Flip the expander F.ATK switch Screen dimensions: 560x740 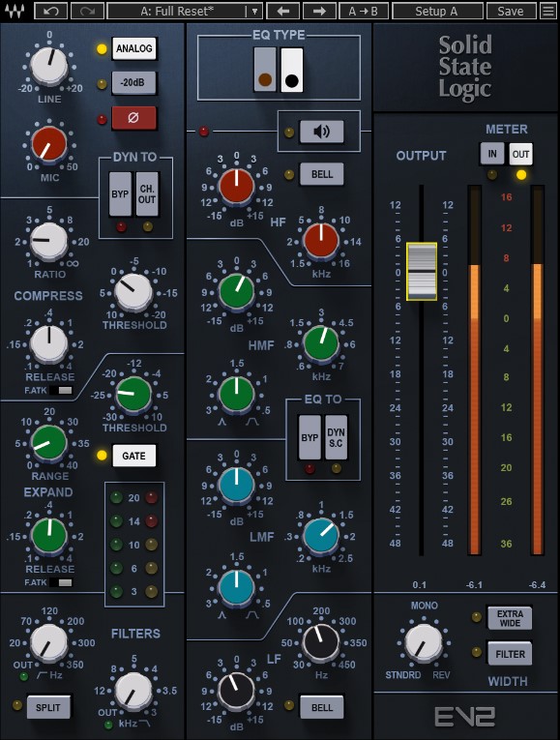click(61, 582)
